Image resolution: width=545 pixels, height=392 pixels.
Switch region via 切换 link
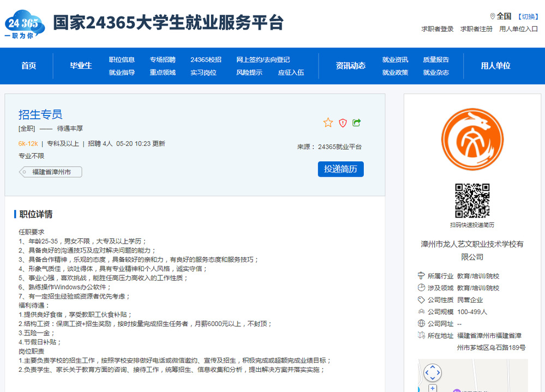pos(528,16)
